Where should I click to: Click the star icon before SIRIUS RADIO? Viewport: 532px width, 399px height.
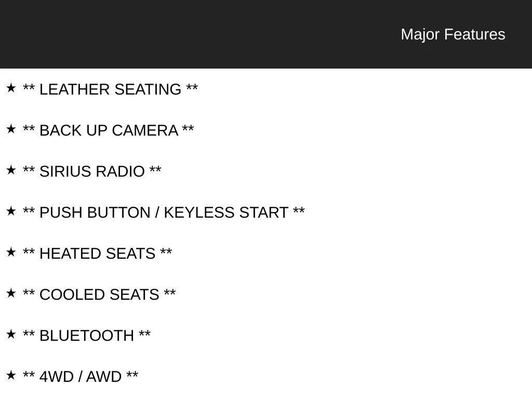(11, 170)
